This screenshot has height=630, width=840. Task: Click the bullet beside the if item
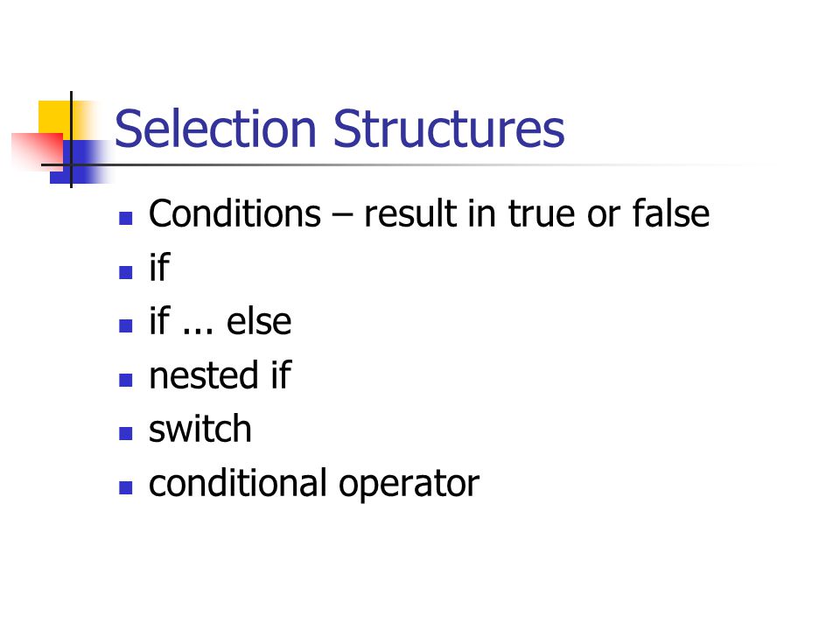click(126, 273)
